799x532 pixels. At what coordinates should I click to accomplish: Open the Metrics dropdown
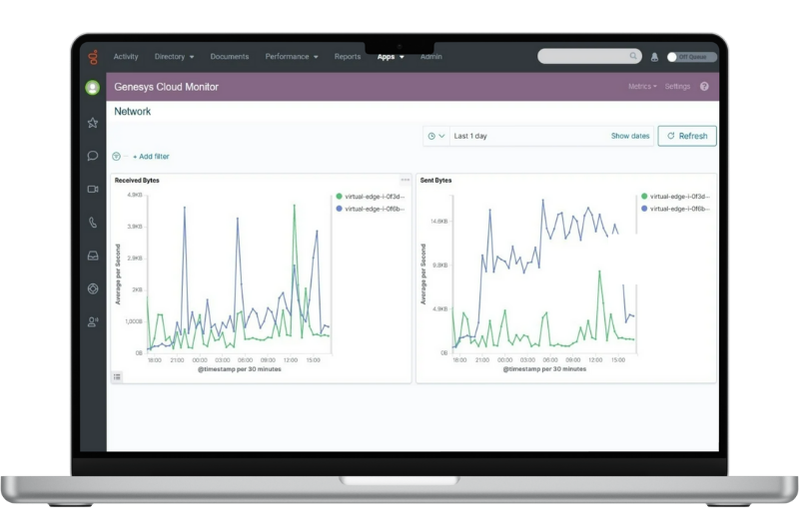pyautogui.click(x=642, y=87)
